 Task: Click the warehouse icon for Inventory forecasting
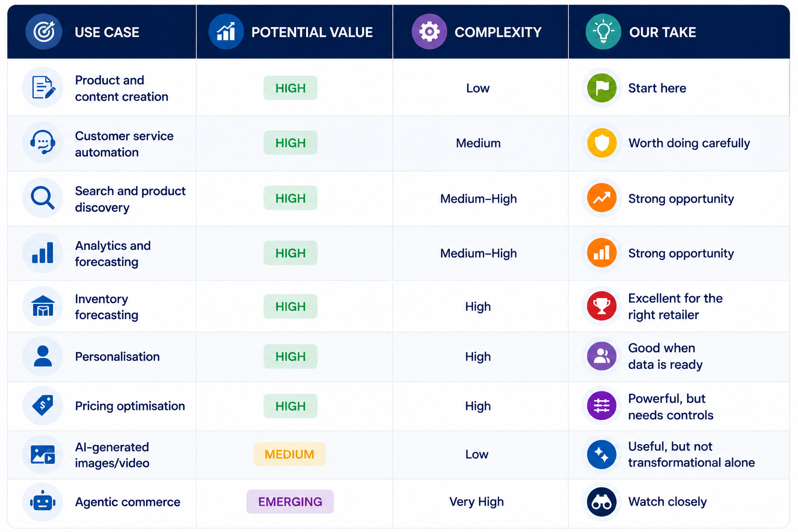pos(43,306)
